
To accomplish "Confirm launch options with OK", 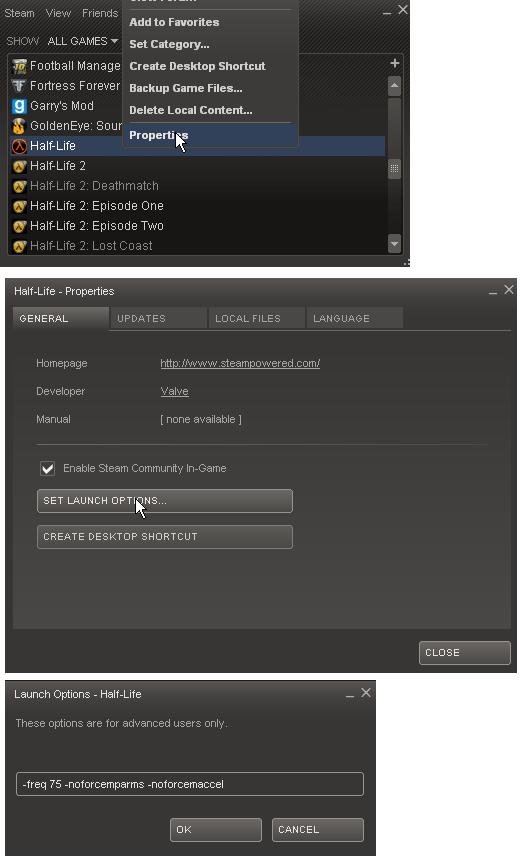I will pyautogui.click(x=216, y=830).
